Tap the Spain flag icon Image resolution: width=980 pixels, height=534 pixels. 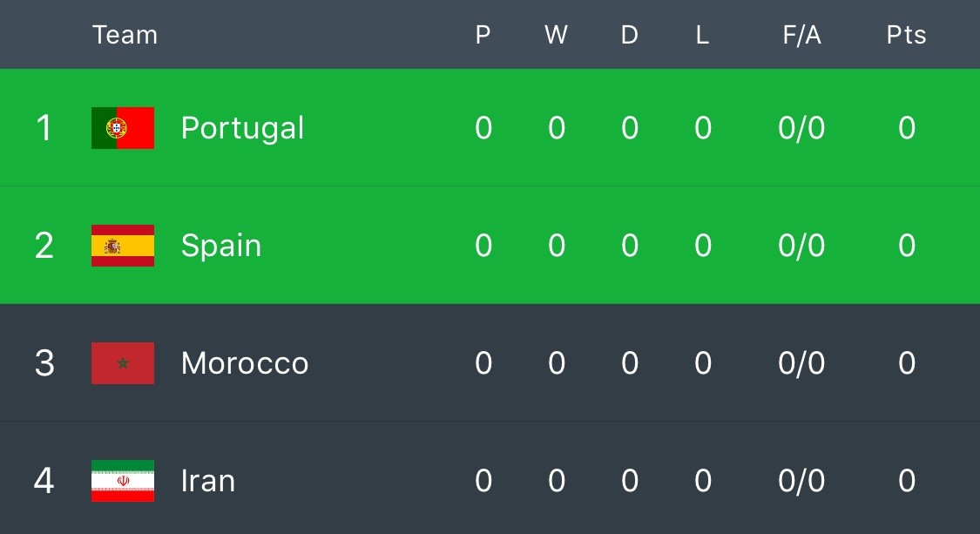(x=123, y=246)
